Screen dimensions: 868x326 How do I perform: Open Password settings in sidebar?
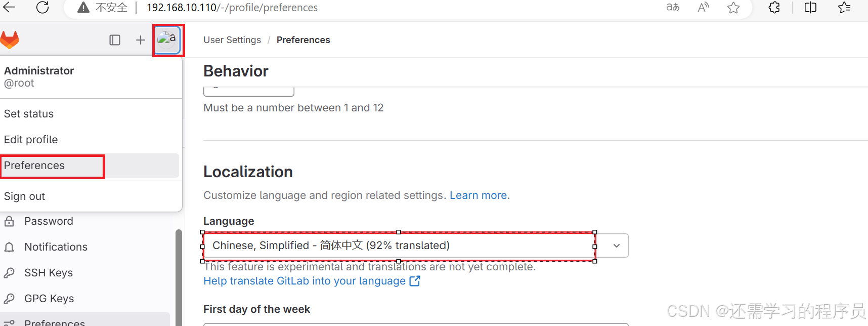[49, 221]
